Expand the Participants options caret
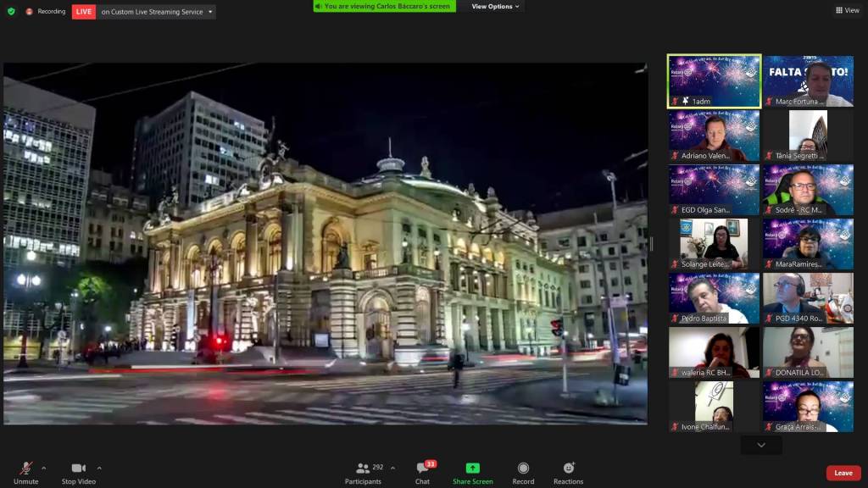Viewport: 868px width, 488px height. coord(392,468)
